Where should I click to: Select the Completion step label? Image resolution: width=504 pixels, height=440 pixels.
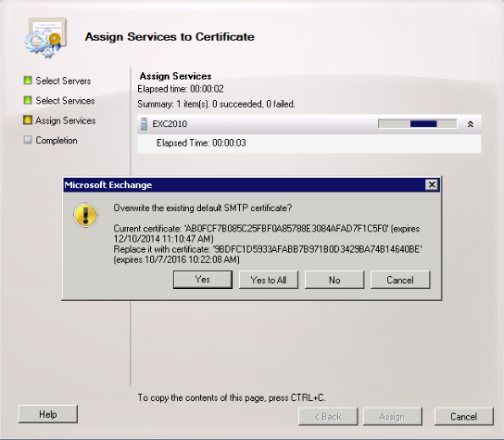point(57,141)
